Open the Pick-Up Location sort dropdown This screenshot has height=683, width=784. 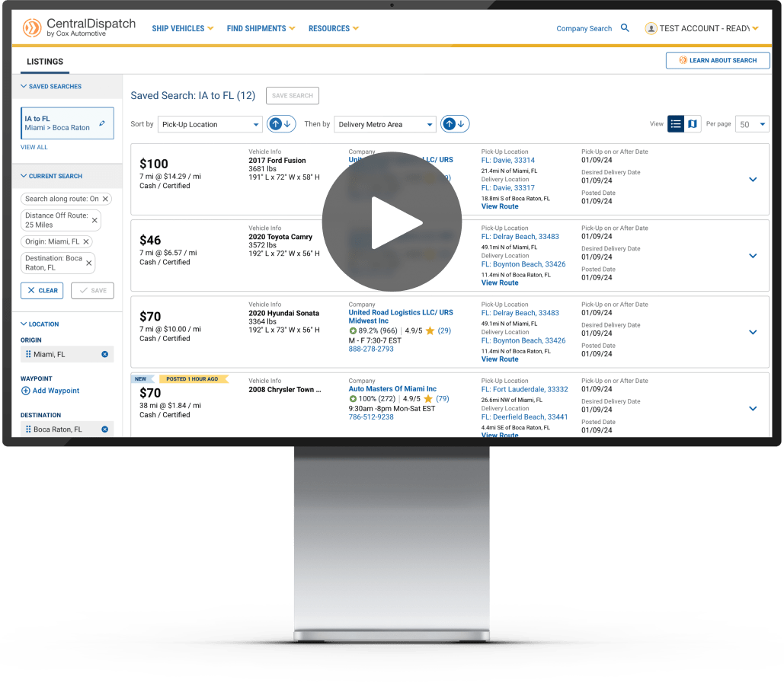click(x=210, y=123)
